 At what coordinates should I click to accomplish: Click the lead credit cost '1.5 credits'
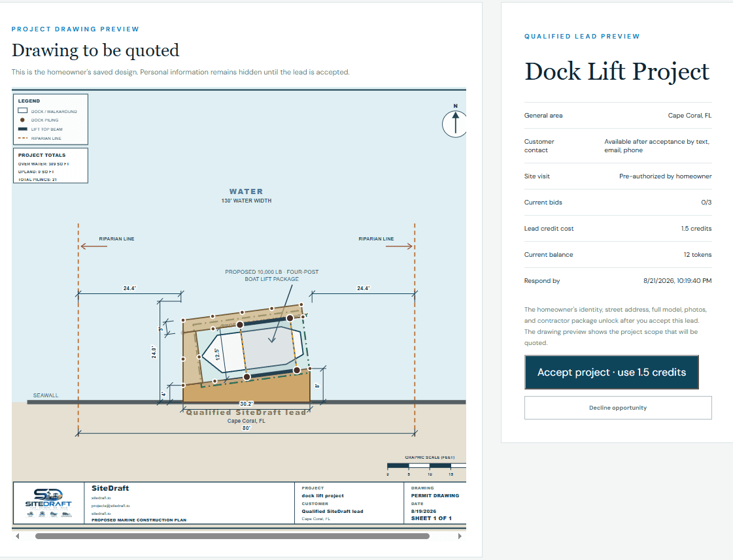[696, 229]
